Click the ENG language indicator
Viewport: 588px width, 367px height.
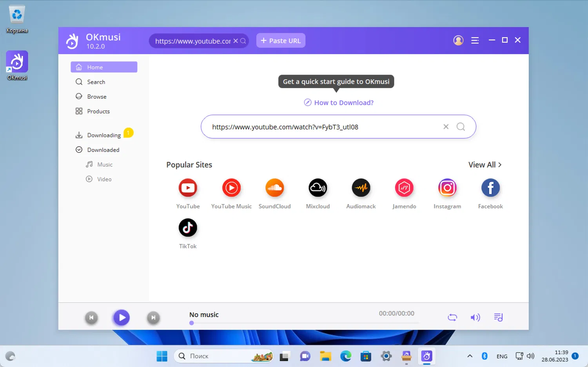[502, 356]
